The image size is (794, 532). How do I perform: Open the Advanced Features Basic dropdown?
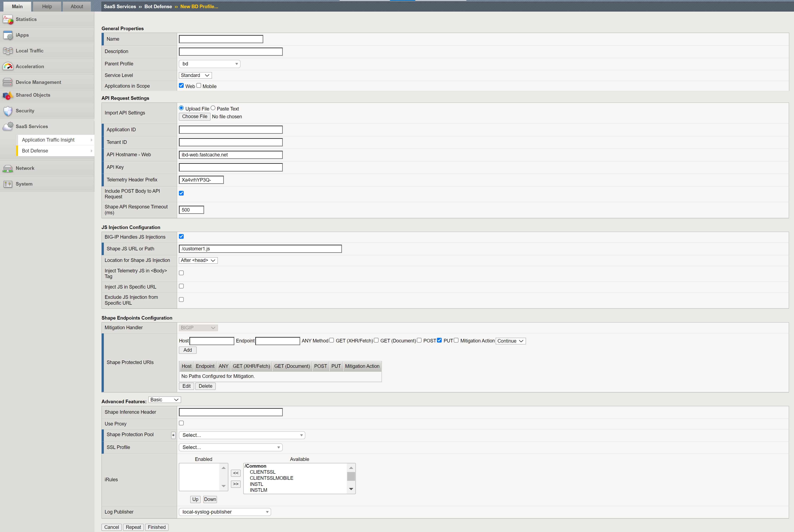(x=164, y=400)
